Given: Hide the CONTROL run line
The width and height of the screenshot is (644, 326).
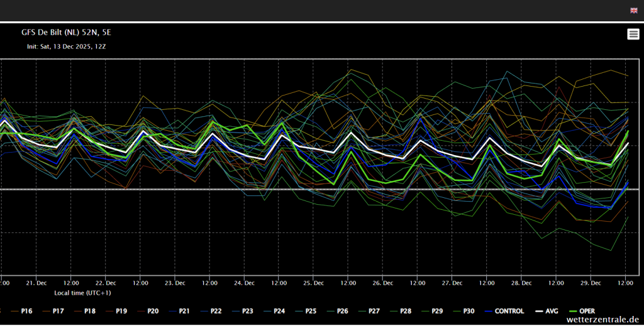Looking at the screenshot, I should click(509, 311).
